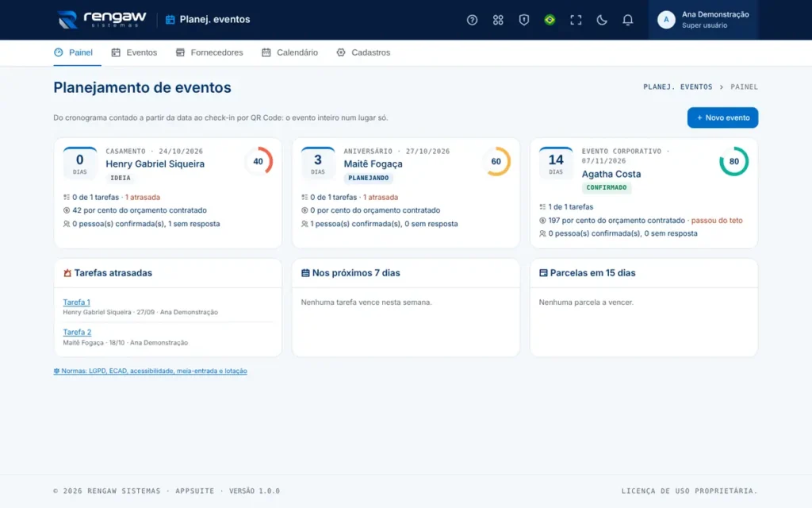Click people icon beside 1 pessoa(s) confirmada(s)
The image size is (812, 508).
tap(304, 224)
